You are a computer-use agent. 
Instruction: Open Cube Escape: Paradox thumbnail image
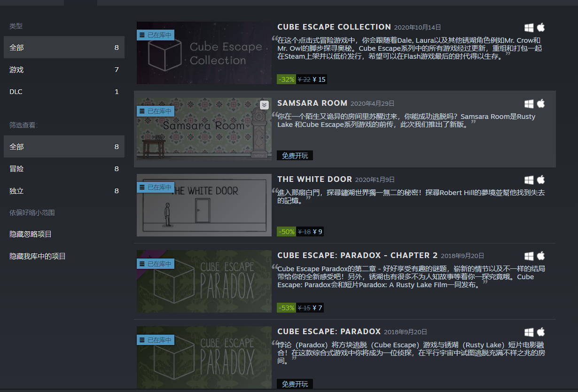(x=204, y=357)
